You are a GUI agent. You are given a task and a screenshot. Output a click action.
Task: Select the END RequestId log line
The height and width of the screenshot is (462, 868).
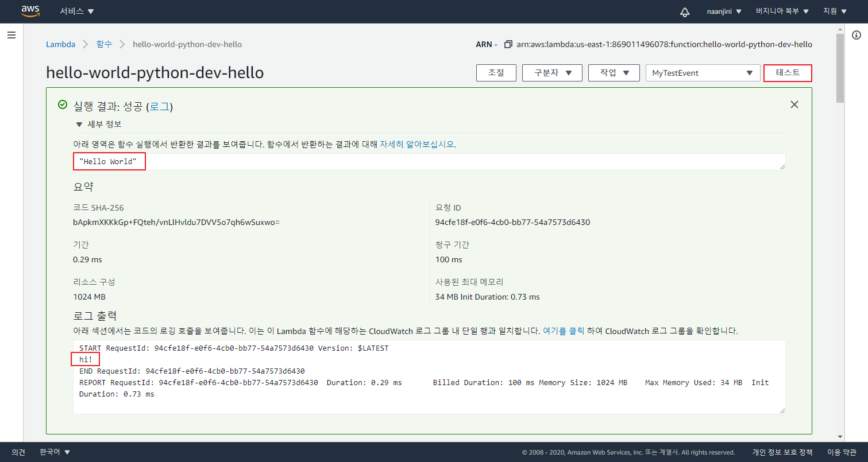(x=192, y=371)
